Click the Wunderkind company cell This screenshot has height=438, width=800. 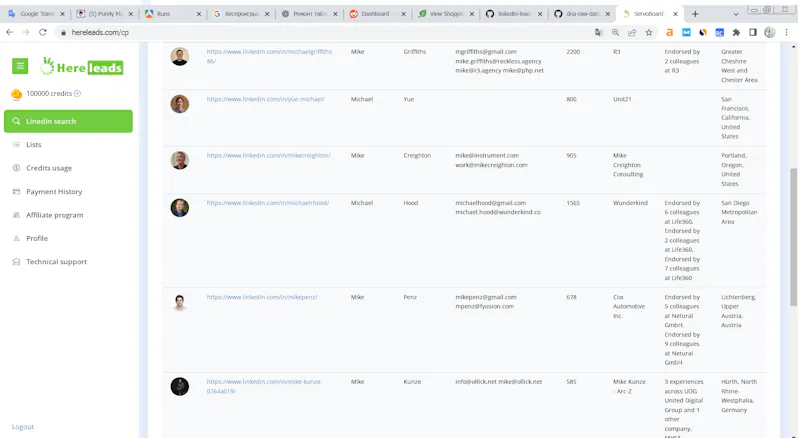[630, 203]
